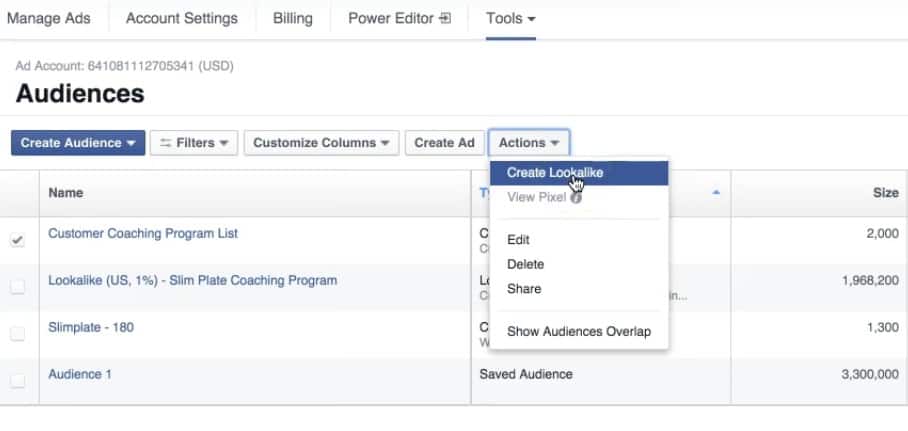Screen dimensions: 908x431
Task: Check the Audience 1 checkbox
Action: [x=18, y=380]
